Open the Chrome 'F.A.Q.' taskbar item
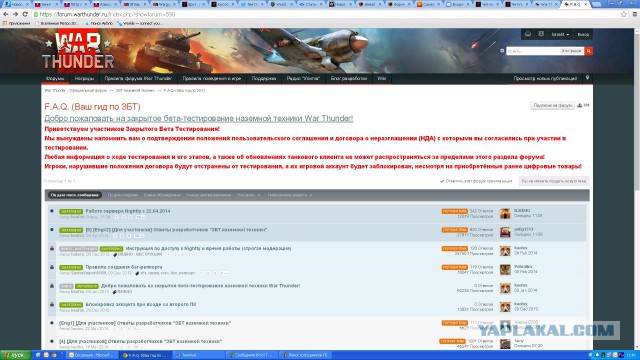 point(145,355)
